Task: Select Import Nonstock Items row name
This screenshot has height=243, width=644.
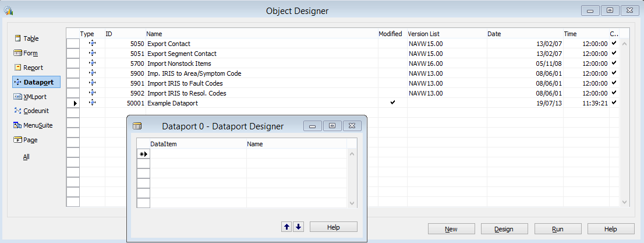Action: point(179,64)
